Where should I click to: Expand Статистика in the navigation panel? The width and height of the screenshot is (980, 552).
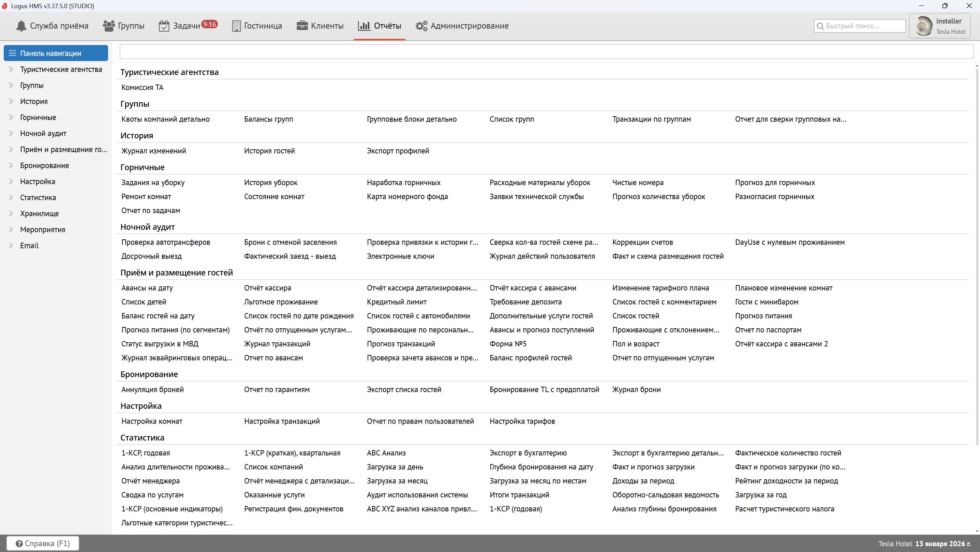[x=11, y=197]
